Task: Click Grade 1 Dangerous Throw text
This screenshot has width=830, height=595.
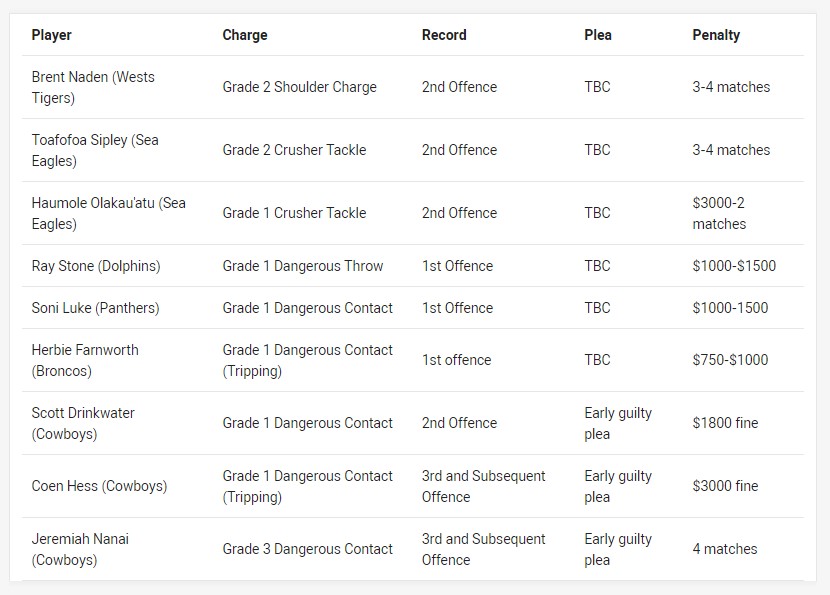Action: 303,266
